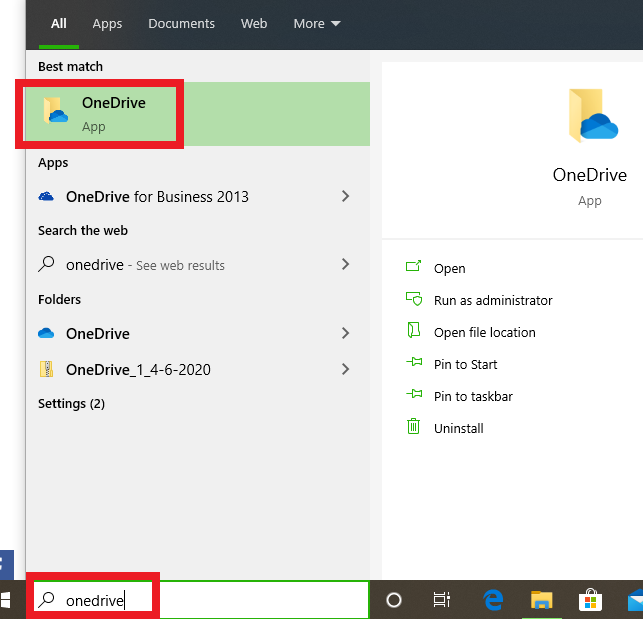Switch to the Documents search tab

(181, 23)
